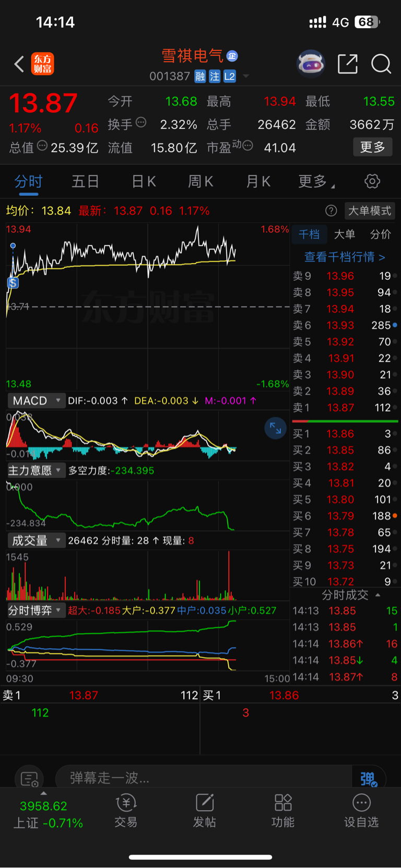
Task: Tap the 多空力度 -234.395 value
Action: (111, 471)
